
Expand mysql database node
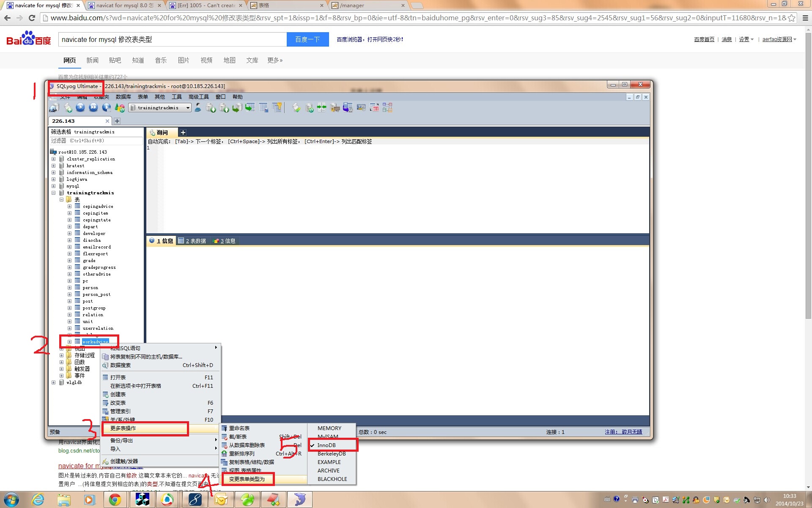click(x=54, y=186)
